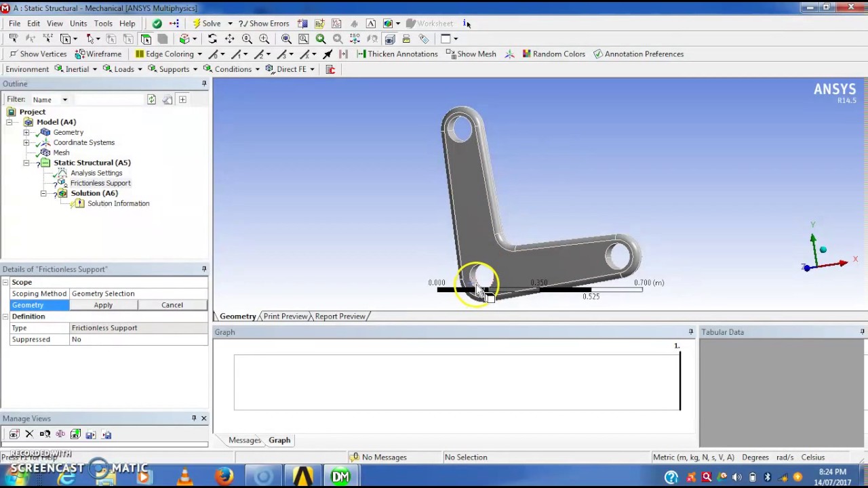Viewport: 868px width, 488px height.
Task: Open the File menu
Action: [14, 23]
